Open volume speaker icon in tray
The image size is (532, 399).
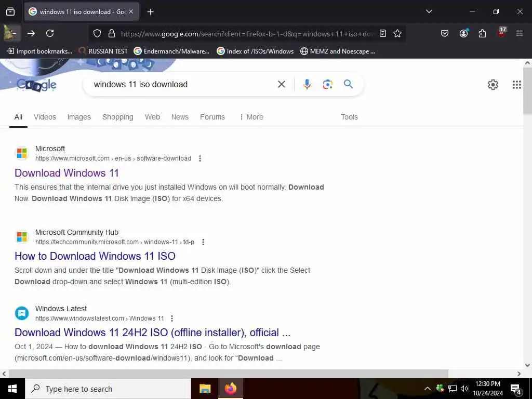pyautogui.click(x=464, y=389)
